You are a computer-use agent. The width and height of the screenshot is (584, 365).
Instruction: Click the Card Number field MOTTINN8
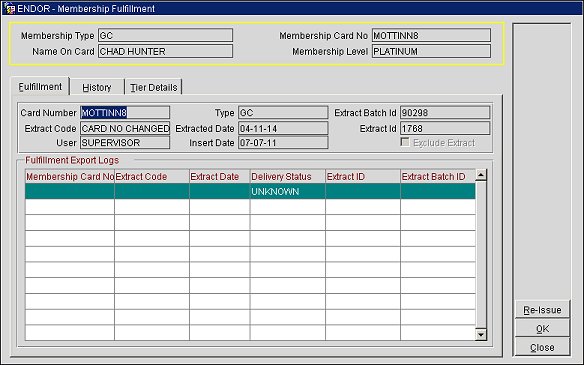click(x=125, y=112)
